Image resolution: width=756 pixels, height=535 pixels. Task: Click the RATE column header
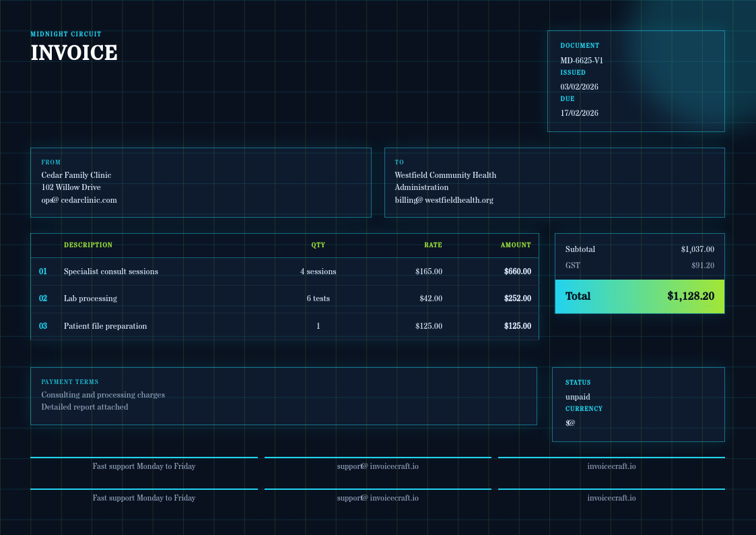433,245
